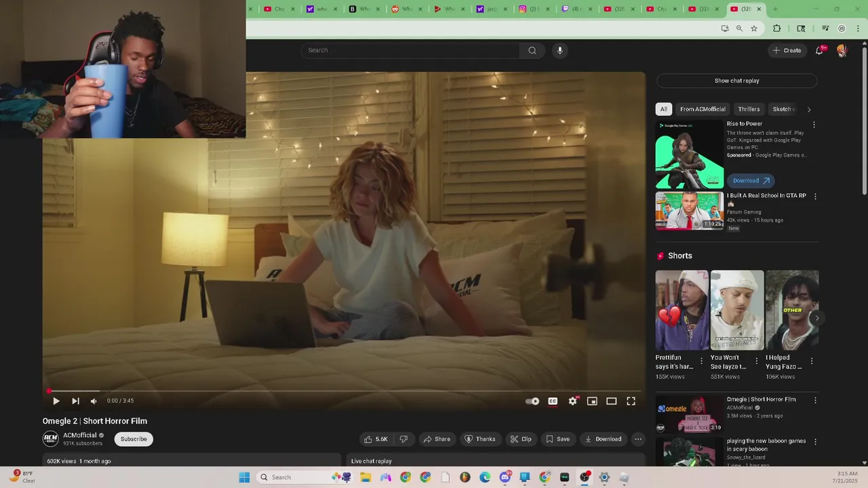This screenshot has height=488, width=868.
Task: Click the YouTube search magnifier button
Action: point(532,50)
